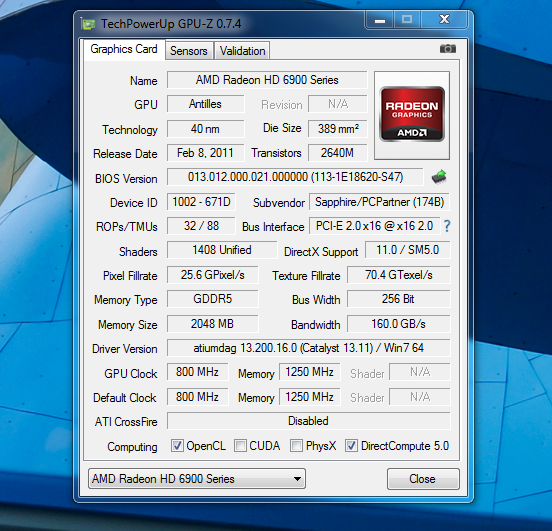
Task: Toggle the PhysX checkbox
Action: coord(296,445)
